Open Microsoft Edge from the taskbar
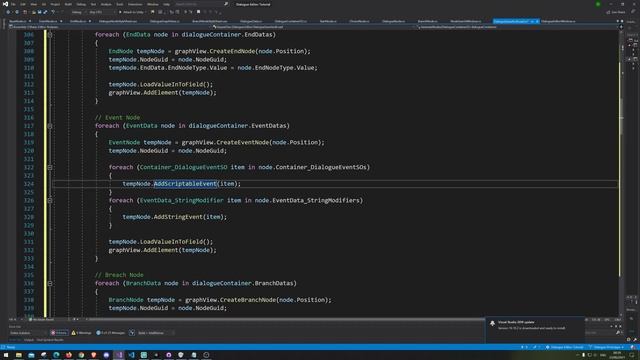This screenshot has height=360, width=640. [56, 355]
